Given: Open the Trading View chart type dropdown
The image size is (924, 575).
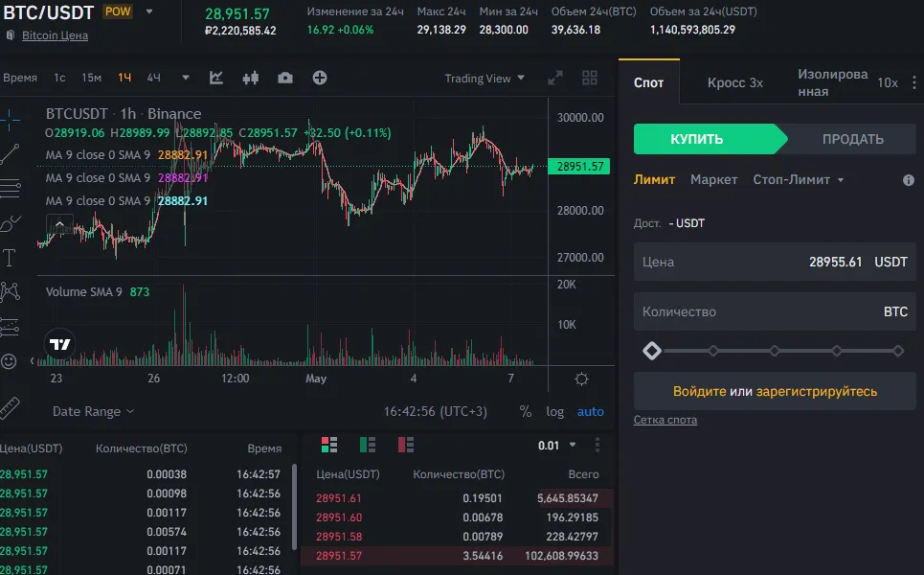Looking at the screenshot, I should 485,79.
